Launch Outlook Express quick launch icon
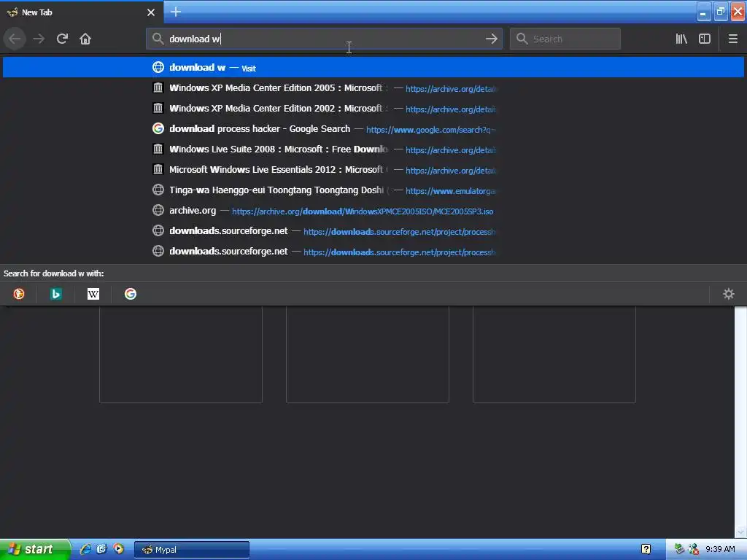 pos(101,549)
